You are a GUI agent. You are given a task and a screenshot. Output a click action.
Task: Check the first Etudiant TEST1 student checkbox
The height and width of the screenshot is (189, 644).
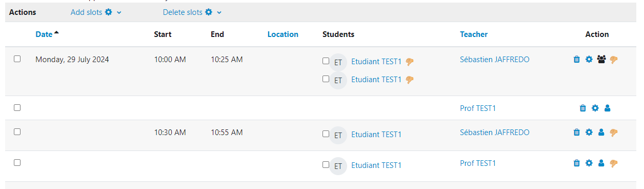[x=326, y=61]
